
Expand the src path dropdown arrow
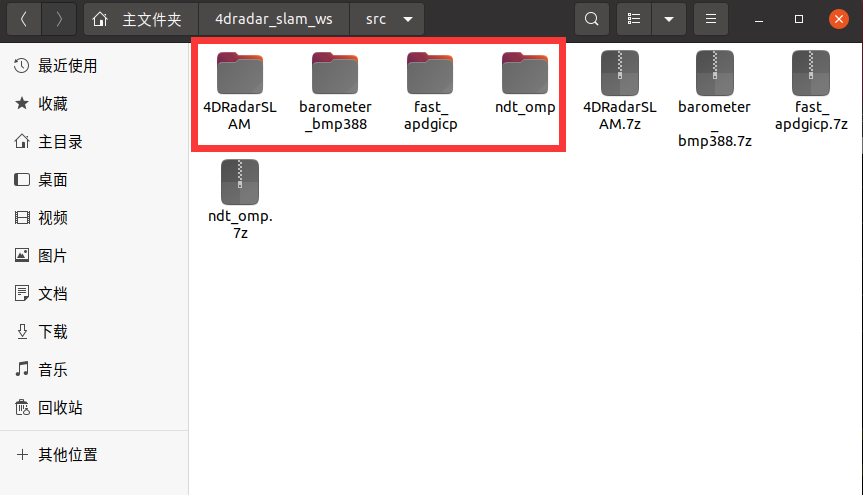tap(408, 19)
